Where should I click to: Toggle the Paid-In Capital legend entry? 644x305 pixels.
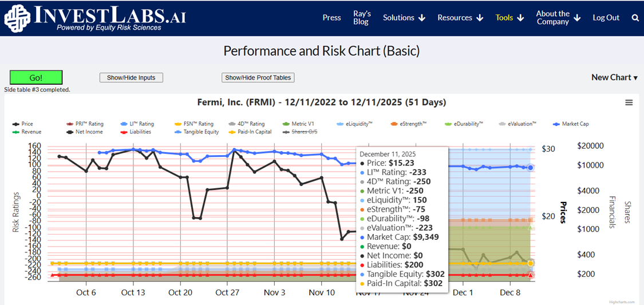pyautogui.click(x=250, y=132)
